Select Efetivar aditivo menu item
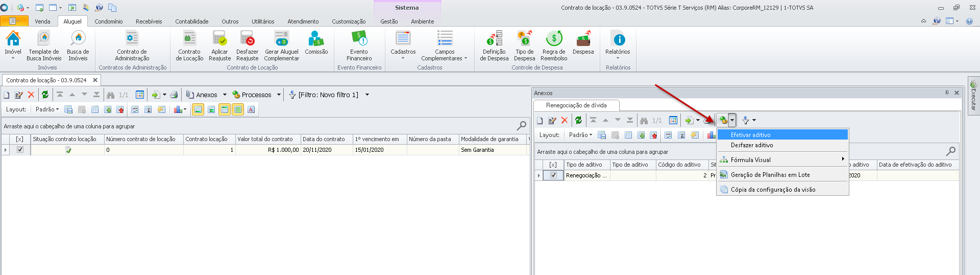The image size is (980, 275). click(x=782, y=135)
